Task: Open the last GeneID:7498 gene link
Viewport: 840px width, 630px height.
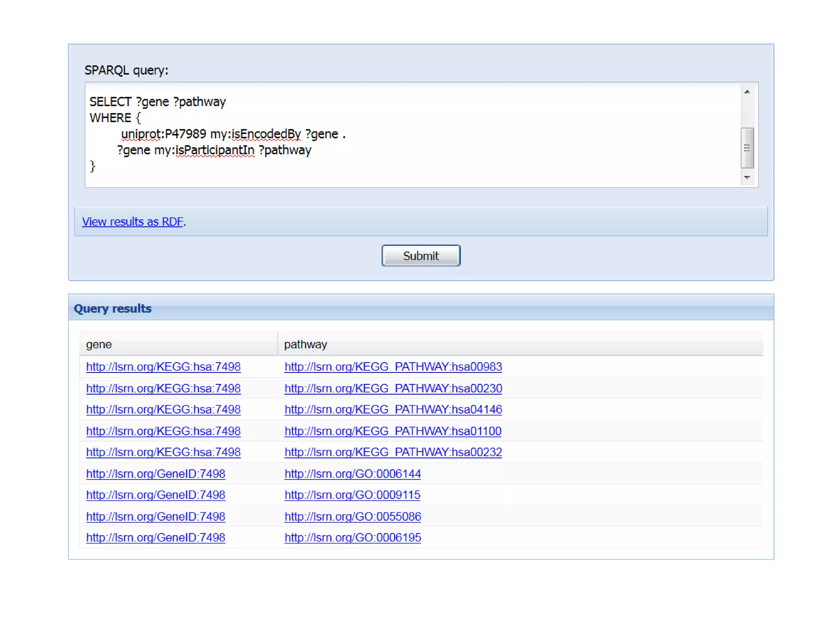Action: point(155,537)
